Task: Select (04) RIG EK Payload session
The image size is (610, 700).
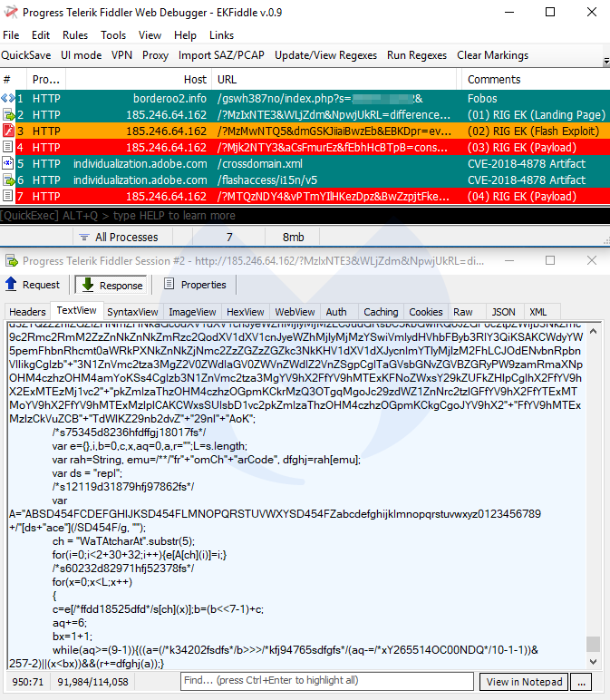Action: tap(305, 196)
